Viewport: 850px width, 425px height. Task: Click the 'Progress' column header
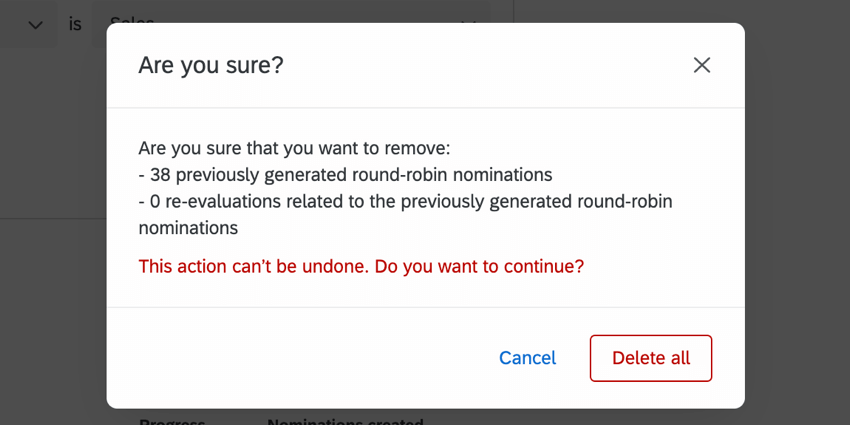(172, 420)
